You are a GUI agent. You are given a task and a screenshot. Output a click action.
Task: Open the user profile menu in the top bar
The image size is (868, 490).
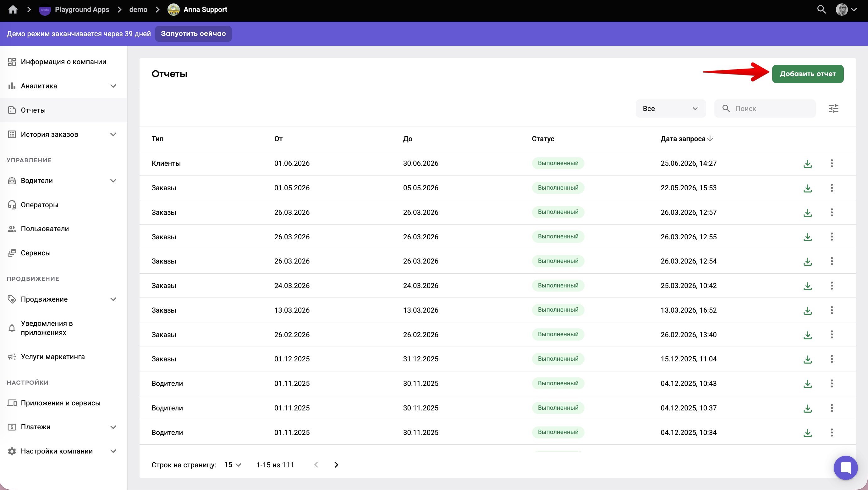846,9
